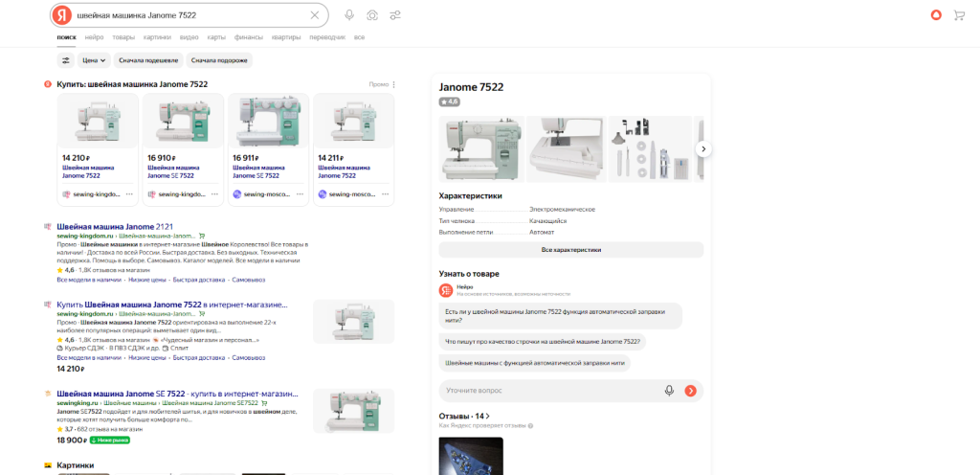
Task: Switch to the квартиры tab
Action: tap(285, 37)
